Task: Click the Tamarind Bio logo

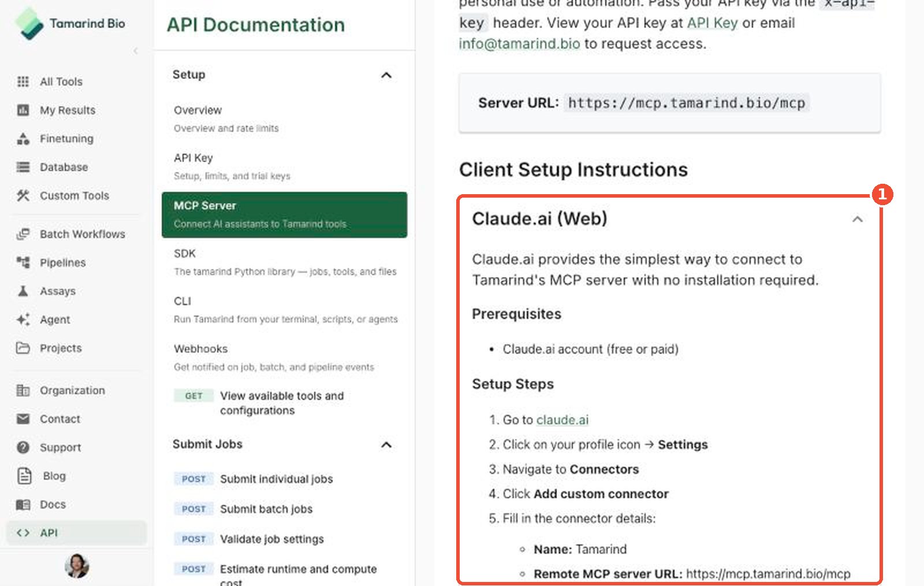Action: tap(70, 24)
